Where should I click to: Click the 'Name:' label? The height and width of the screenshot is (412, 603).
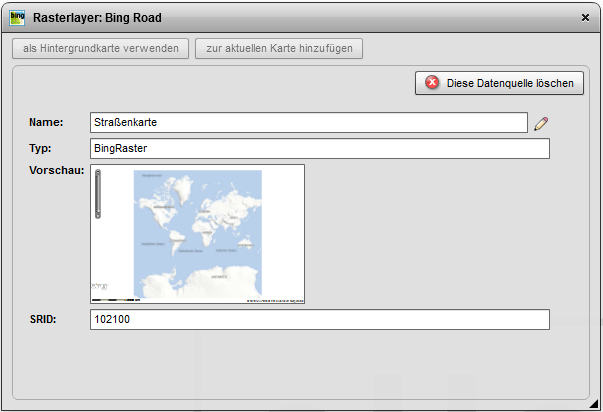coord(46,122)
